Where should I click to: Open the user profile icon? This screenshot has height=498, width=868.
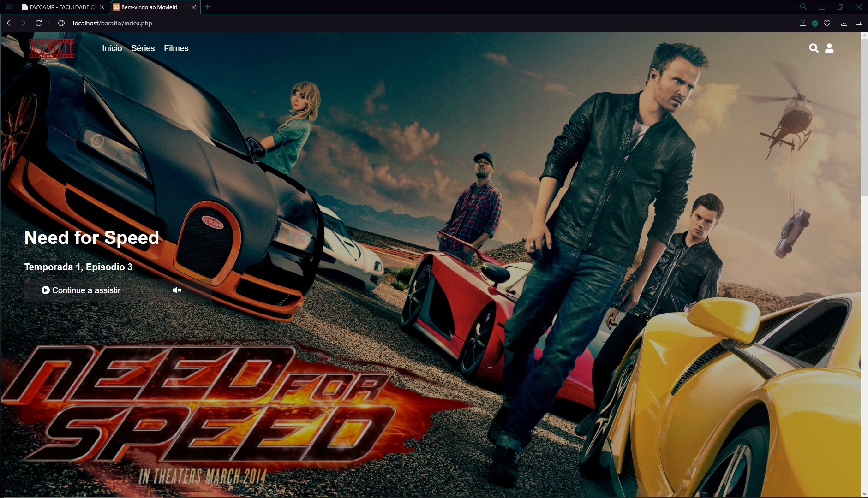[x=829, y=48]
